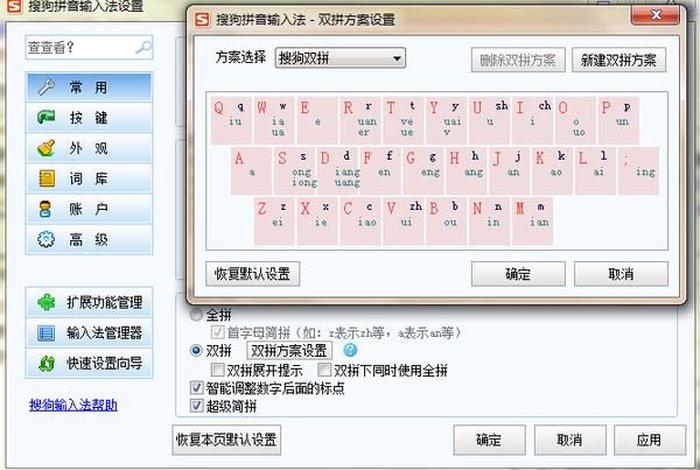Click the blue question mark help icon
Viewport: 700px width, 470px height.
pyautogui.click(x=350, y=350)
